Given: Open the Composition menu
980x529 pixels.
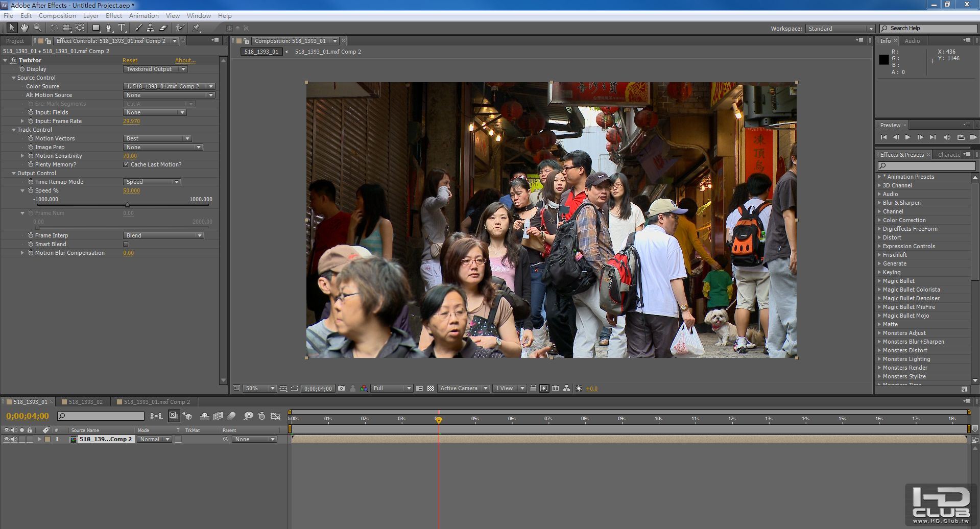Looking at the screenshot, I should (x=57, y=16).
